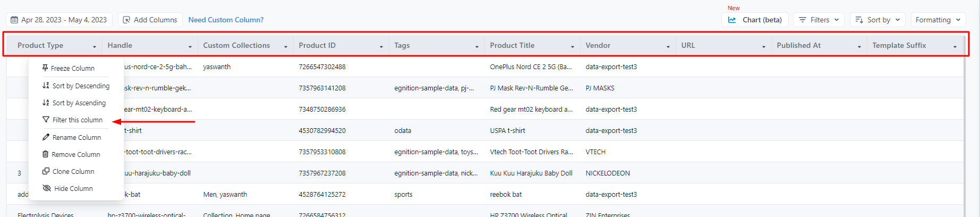Click the OnePlus Nord CE 2 5G title cell
The height and width of the screenshot is (217, 980).
tap(531, 67)
